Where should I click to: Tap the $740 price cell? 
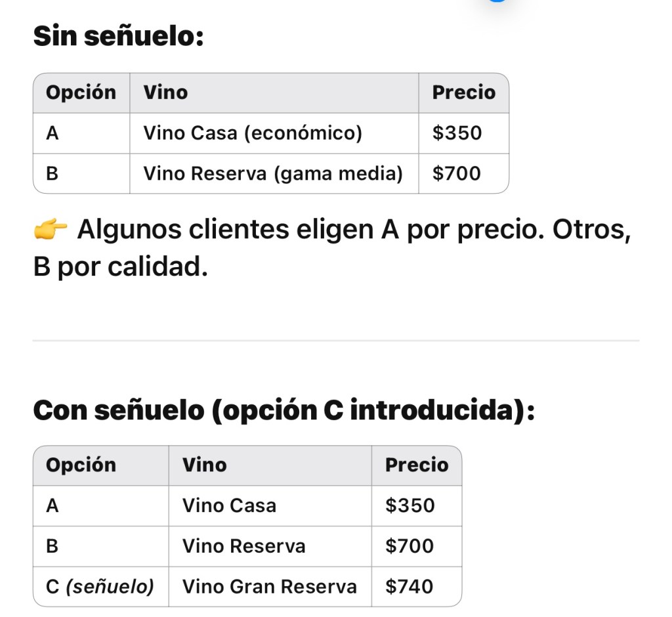409,586
